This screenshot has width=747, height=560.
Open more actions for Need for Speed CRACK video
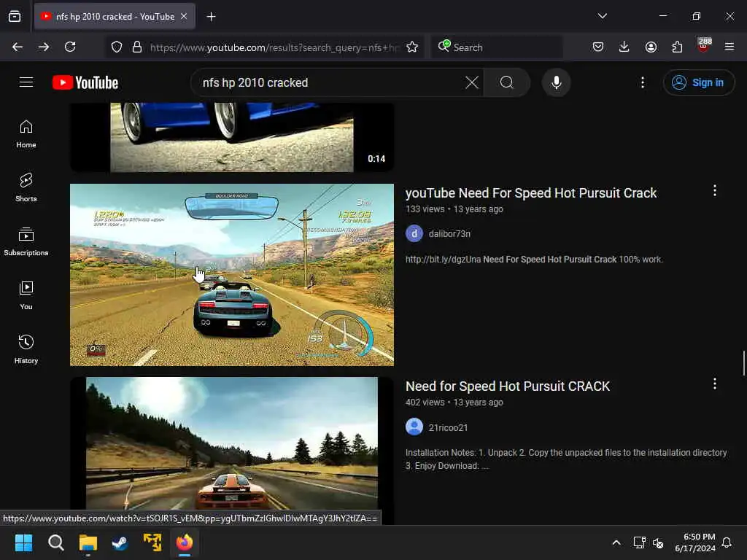point(715,384)
